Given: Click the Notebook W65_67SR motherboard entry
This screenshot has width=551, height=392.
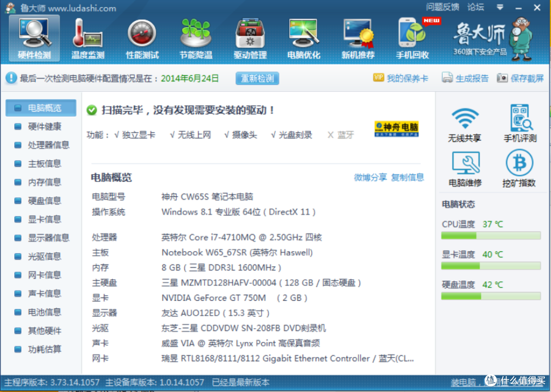Looking at the screenshot, I should (237, 252).
